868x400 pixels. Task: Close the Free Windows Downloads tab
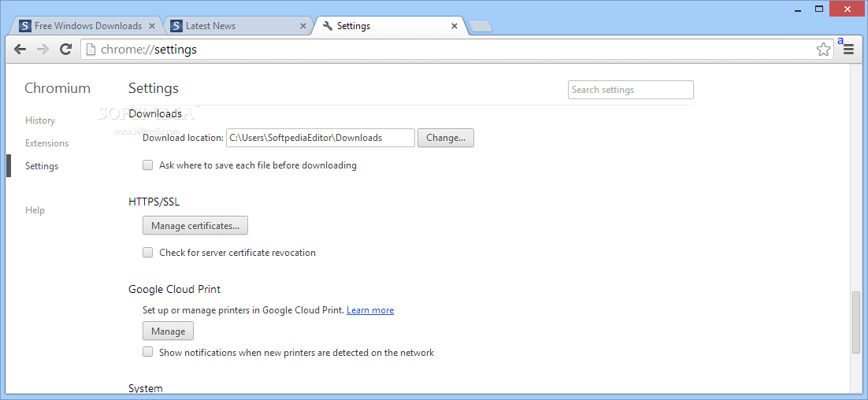click(152, 26)
